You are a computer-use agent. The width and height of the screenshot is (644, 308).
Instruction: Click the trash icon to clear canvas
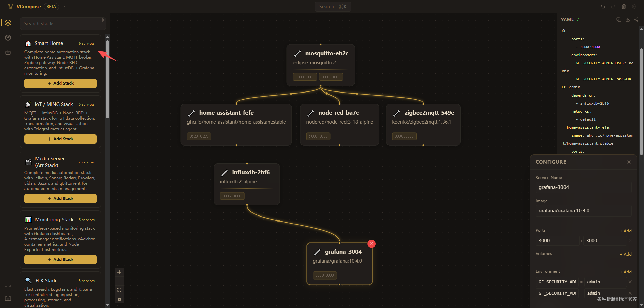(624, 7)
